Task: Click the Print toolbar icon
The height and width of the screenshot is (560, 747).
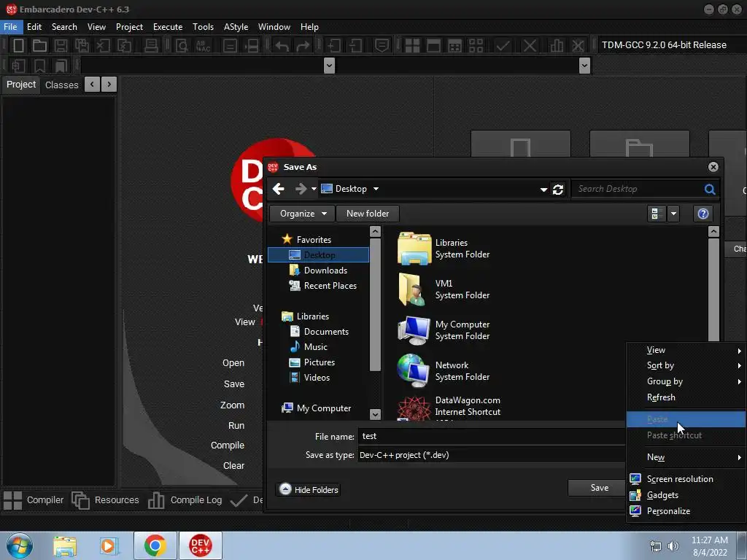Action: pos(151,46)
